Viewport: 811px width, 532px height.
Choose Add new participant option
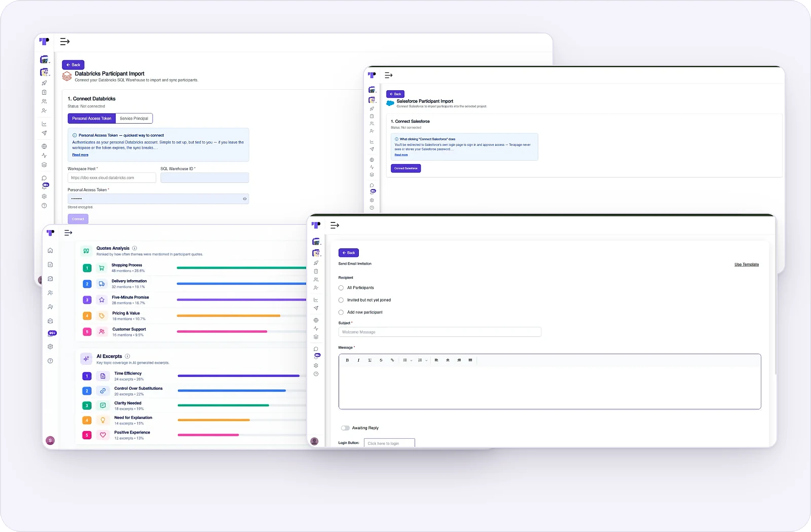click(x=341, y=312)
